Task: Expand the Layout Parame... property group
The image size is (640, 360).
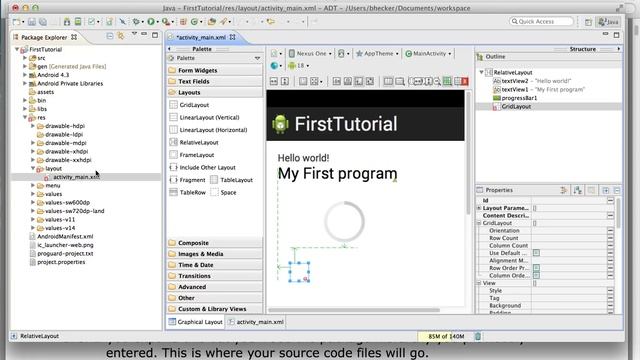Action: click(479, 208)
